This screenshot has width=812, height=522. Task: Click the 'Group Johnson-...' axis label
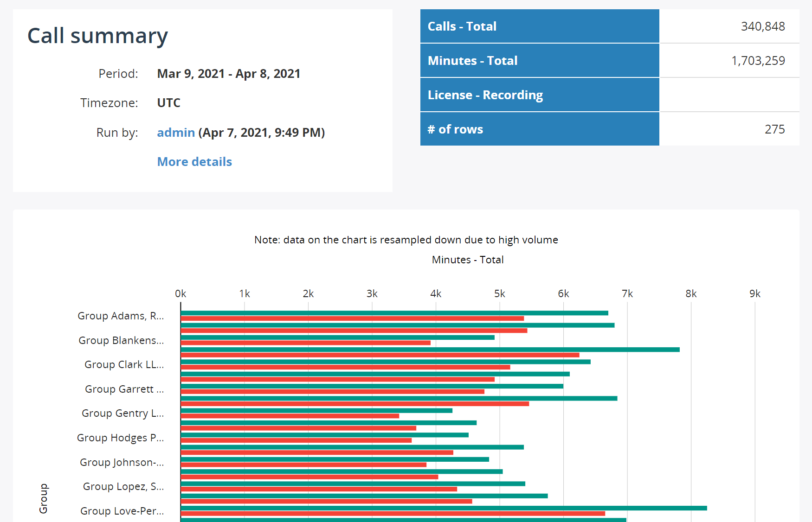[122, 462]
